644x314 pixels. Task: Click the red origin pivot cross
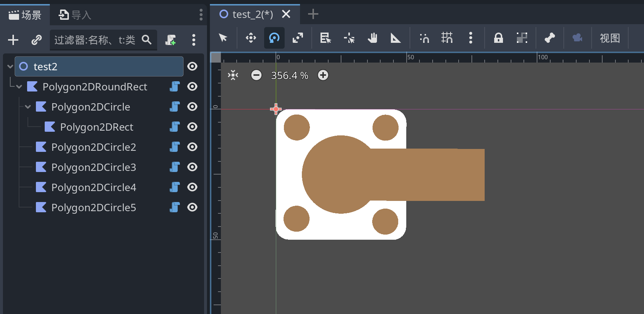276,109
